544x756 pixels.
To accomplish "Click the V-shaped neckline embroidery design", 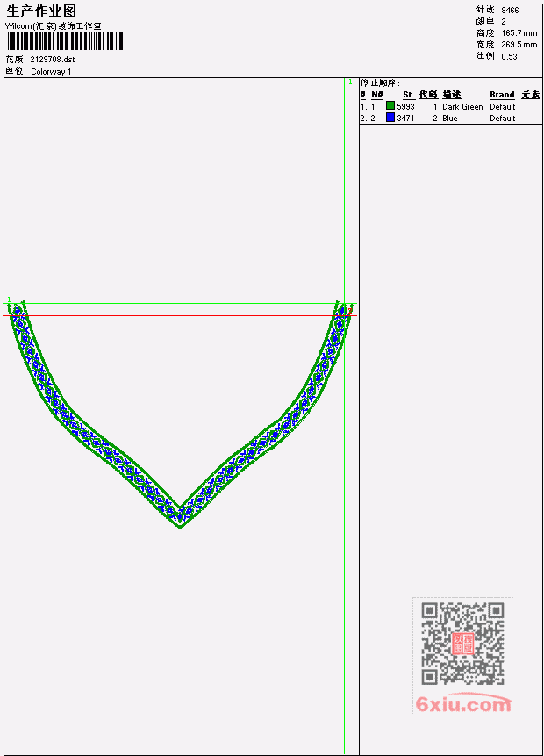I will [180, 414].
